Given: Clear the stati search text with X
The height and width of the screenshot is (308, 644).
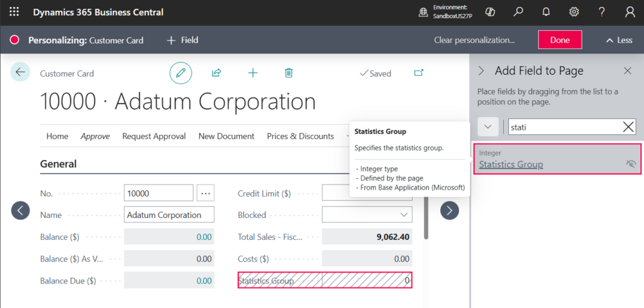Looking at the screenshot, I should [x=628, y=127].
